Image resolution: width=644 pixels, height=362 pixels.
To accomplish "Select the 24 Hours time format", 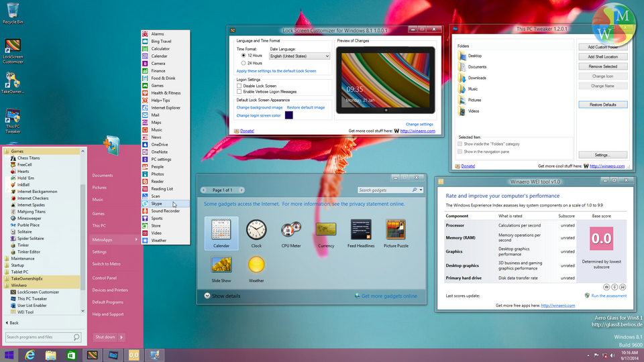I will coord(243,62).
